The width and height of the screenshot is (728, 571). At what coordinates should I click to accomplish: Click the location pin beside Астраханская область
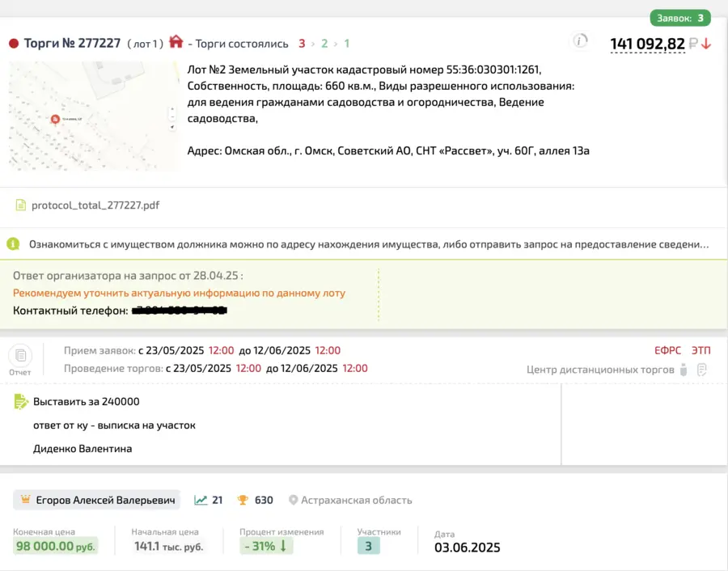pos(293,500)
